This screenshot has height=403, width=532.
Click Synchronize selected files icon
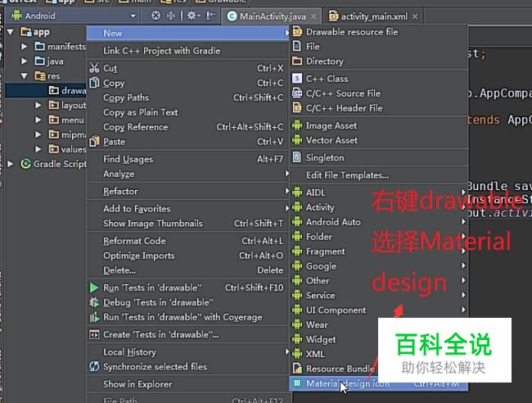click(x=94, y=366)
